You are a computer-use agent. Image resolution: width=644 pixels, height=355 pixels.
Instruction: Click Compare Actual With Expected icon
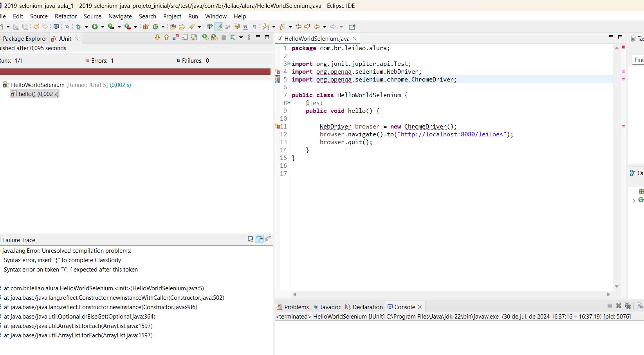tap(268, 239)
